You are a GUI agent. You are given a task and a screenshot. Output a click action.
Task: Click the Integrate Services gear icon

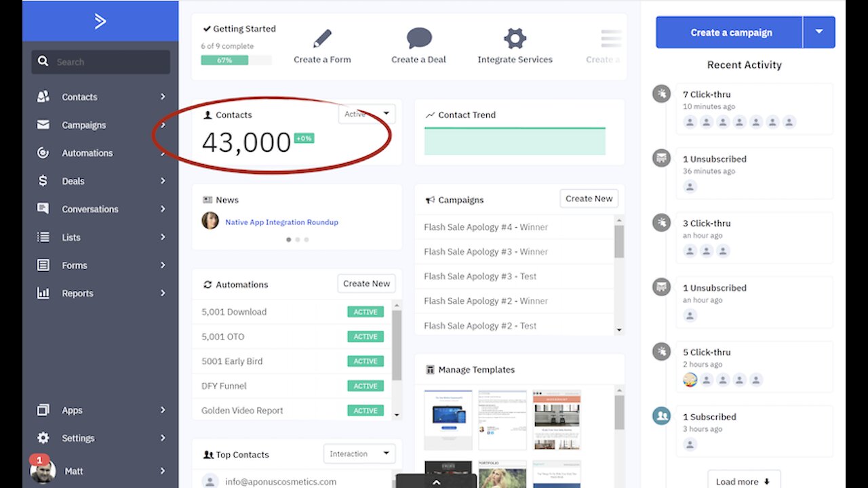click(515, 38)
